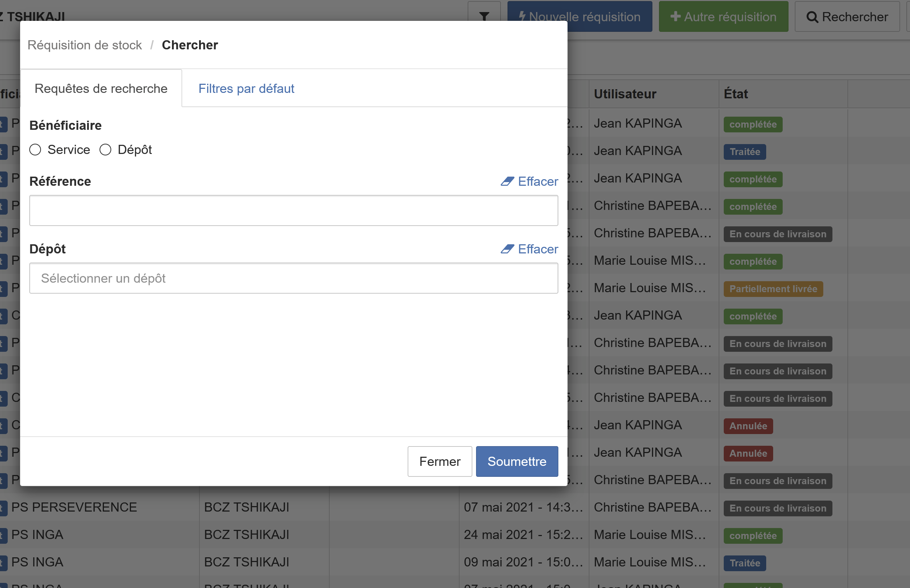
Task: Click the funnel filter icon
Action: pos(484,16)
